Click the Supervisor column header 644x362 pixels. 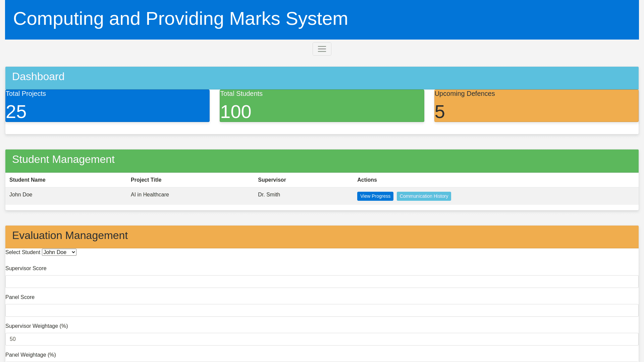click(272, 180)
